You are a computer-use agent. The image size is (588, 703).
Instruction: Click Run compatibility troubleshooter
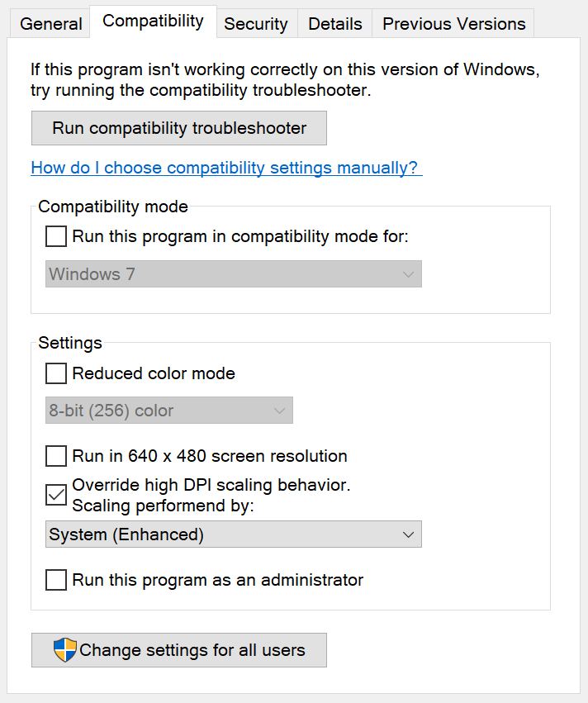tap(178, 127)
